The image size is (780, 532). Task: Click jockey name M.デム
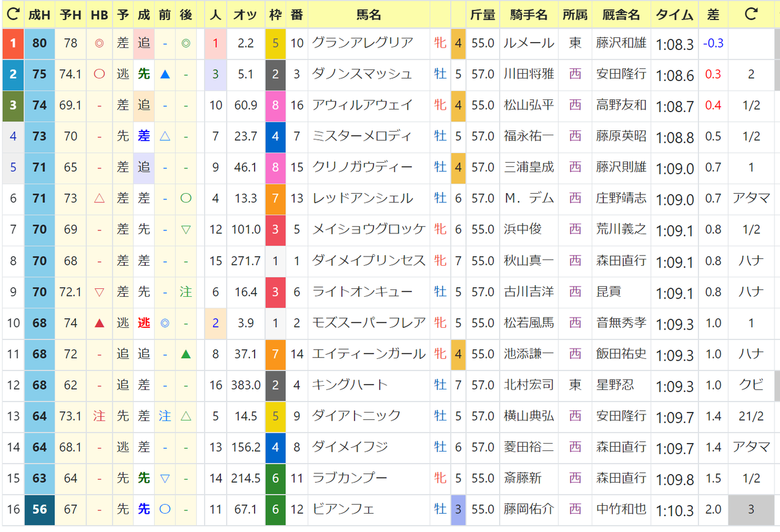click(x=529, y=198)
